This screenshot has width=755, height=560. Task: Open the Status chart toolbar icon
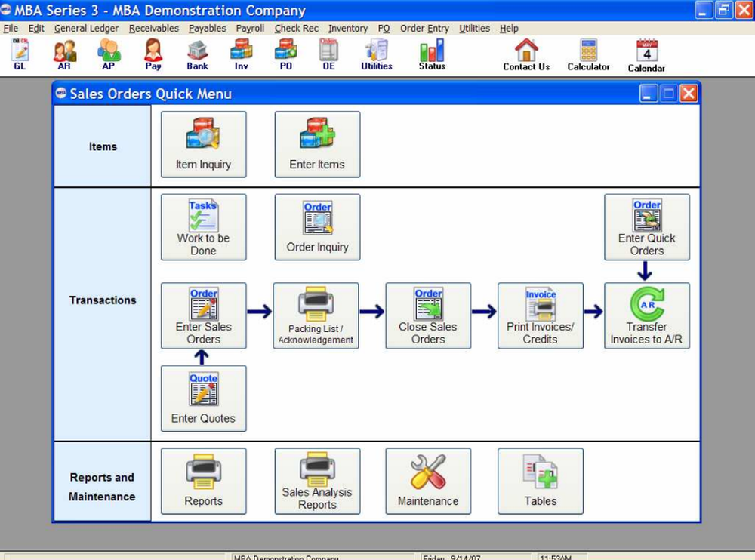click(x=432, y=54)
